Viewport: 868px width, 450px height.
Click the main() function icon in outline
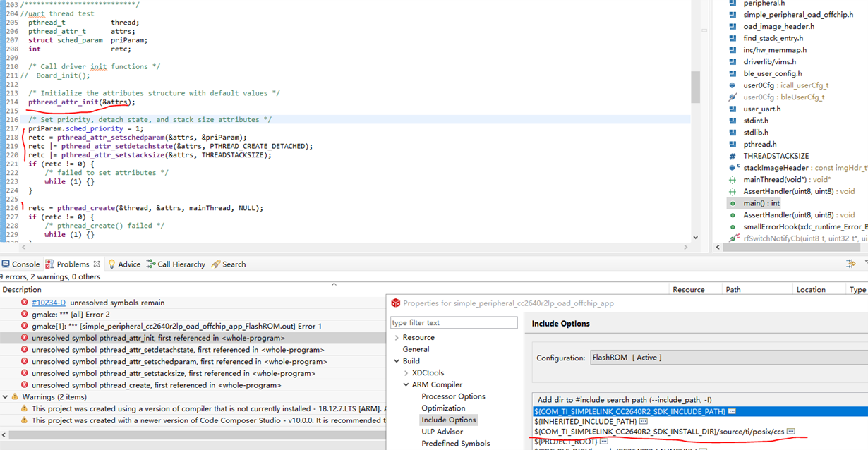pyautogui.click(x=733, y=203)
